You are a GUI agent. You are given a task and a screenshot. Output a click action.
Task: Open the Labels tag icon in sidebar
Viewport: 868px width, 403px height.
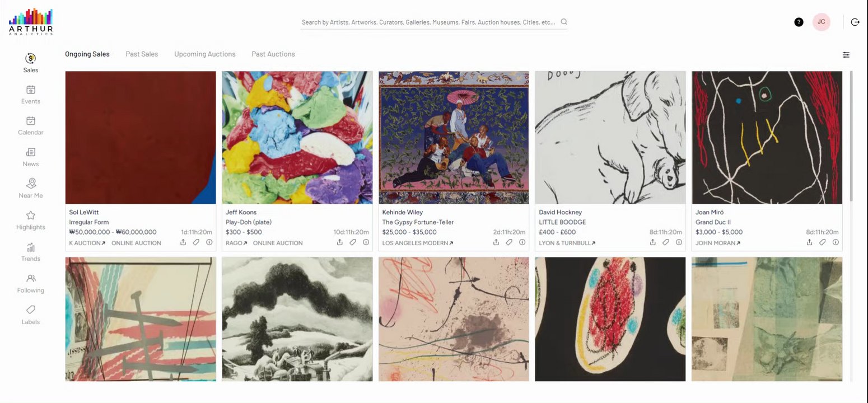pyautogui.click(x=31, y=310)
